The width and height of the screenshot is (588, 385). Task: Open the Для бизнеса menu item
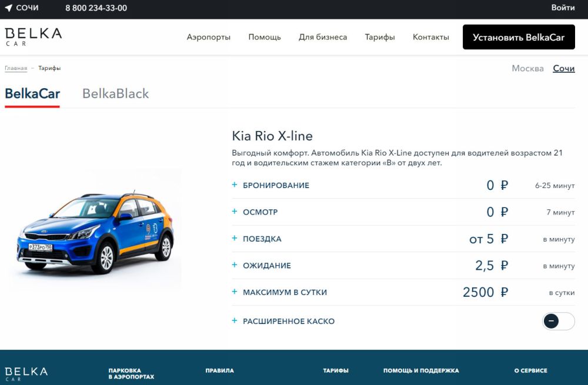pyautogui.click(x=323, y=37)
